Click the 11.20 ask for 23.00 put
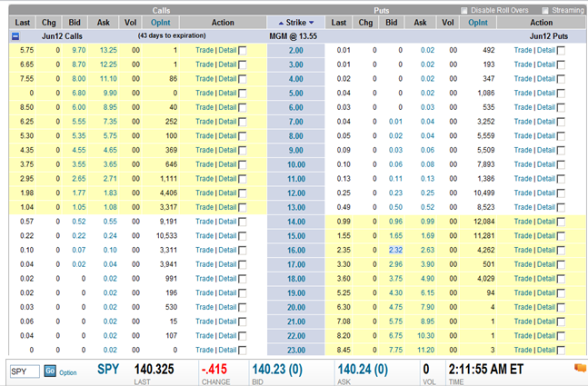 click(425, 350)
